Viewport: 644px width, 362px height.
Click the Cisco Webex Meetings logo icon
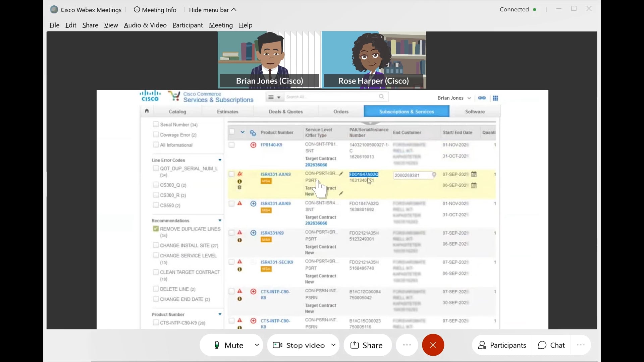[x=54, y=10]
